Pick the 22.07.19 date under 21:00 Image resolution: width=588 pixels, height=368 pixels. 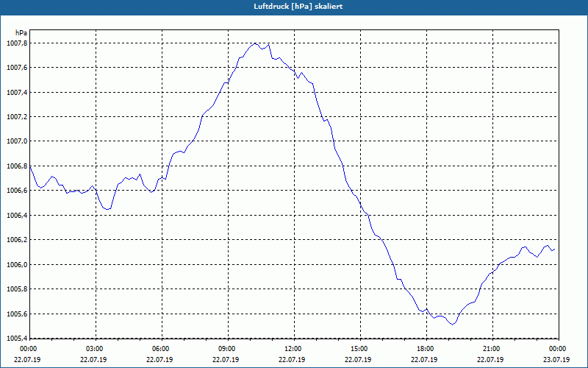pyautogui.click(x=490, y=360)
